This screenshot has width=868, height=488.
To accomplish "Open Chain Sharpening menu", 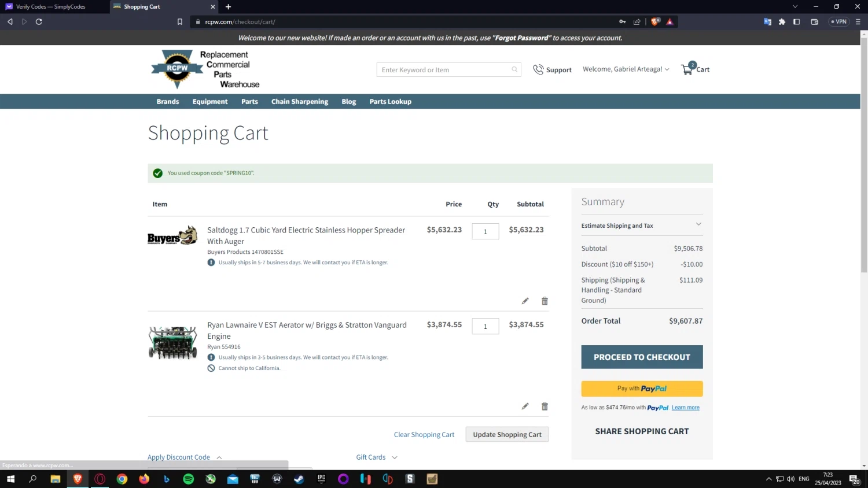I will point(300,101).
